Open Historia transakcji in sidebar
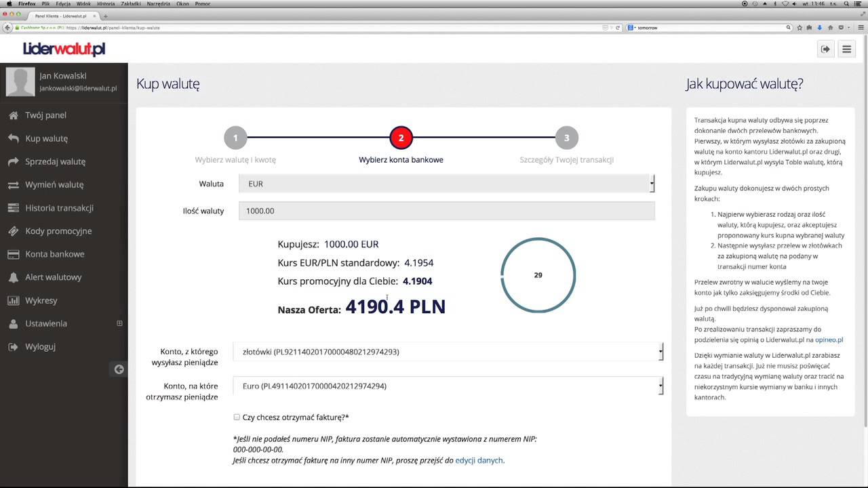Viewport: 868px width, 488px height. [x=60, y=208]
